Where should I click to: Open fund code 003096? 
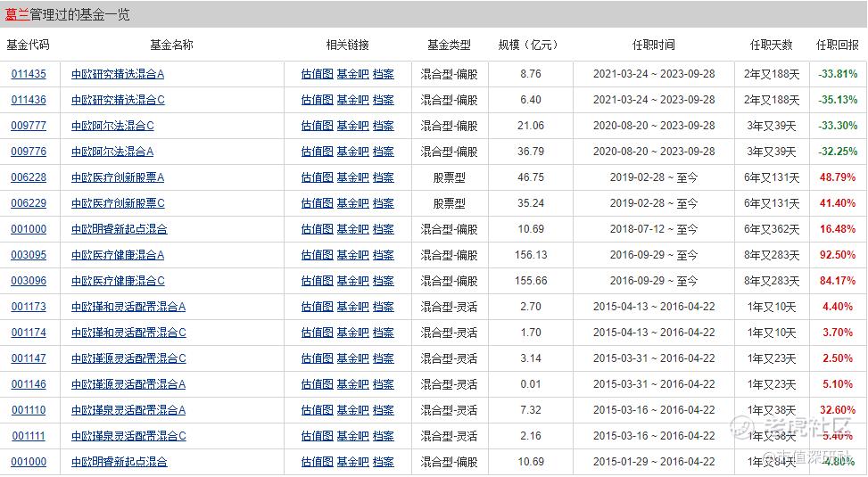point(29,281)
